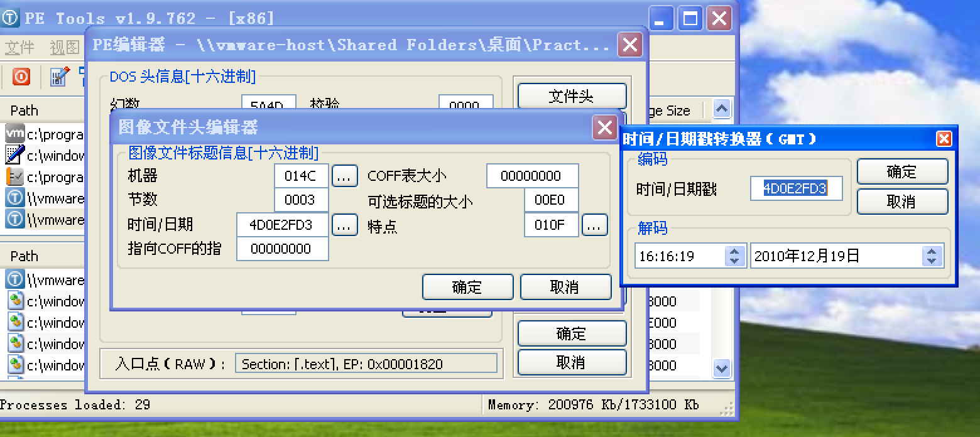
Task: Open the browse button next to 特点 field
Action: coord(594,225)
